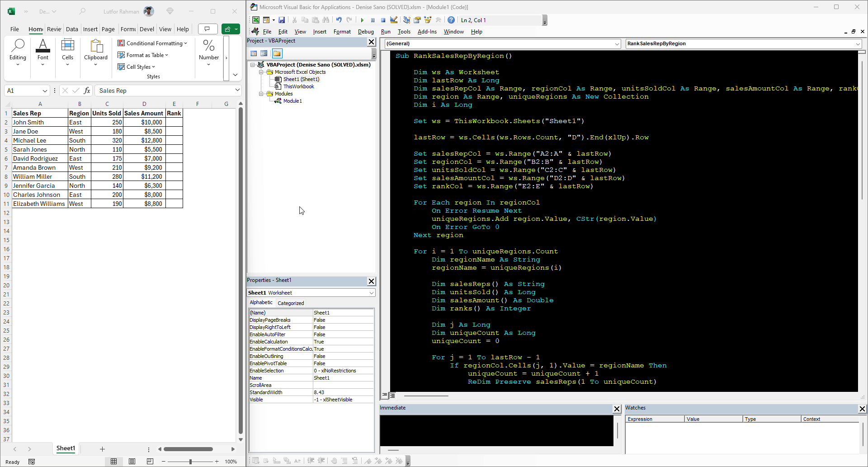The height and width of the screenshot is (467, 868).
Task: Collapse the Modules folder in project tree
Action: pos(261,94)
